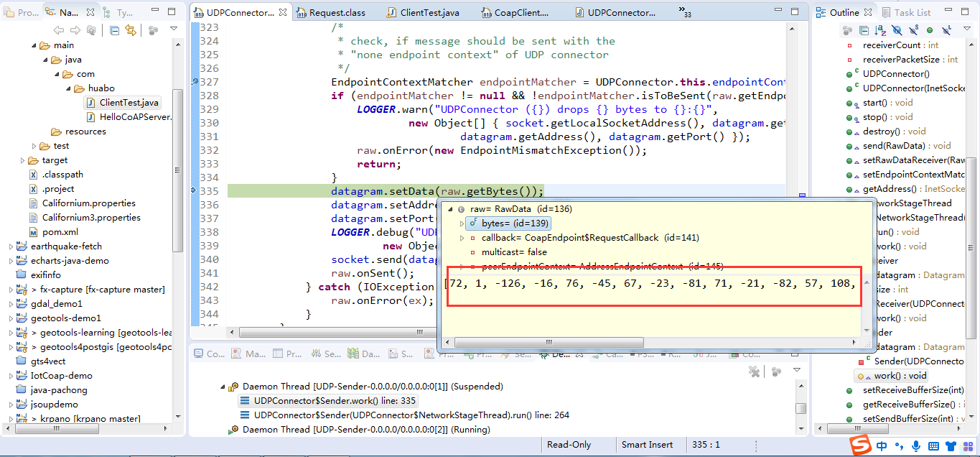Select multicast= false in hover popup
The image size is (980, 457).
click(508, 252)
